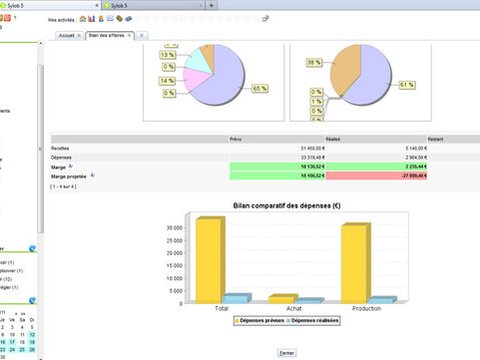
Task: Click the Dépenses prévues legend entry
Action: pos(260,321)
